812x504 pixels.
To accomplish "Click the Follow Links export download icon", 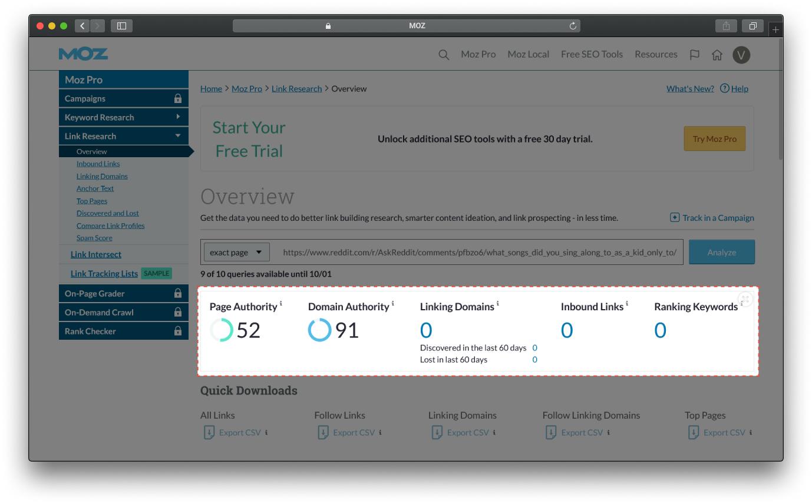I will pyautogui.click(x=323, y=433).
